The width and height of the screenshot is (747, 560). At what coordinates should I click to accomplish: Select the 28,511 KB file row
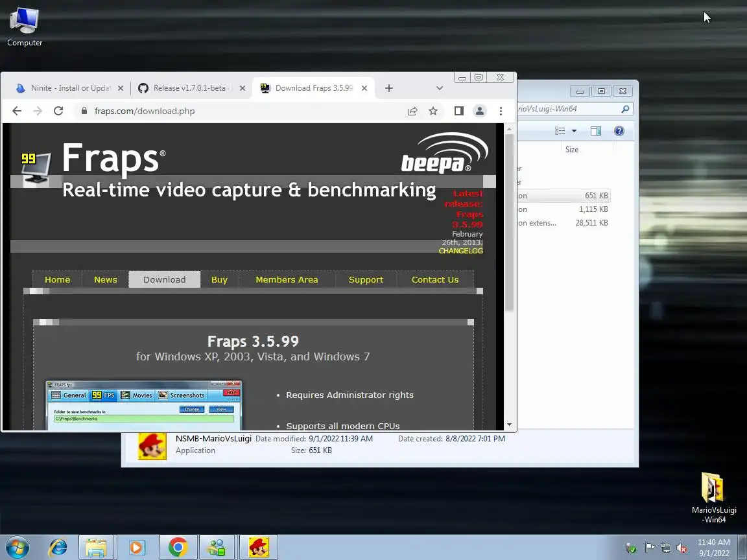pyautogui.click(x=563, y=222)
